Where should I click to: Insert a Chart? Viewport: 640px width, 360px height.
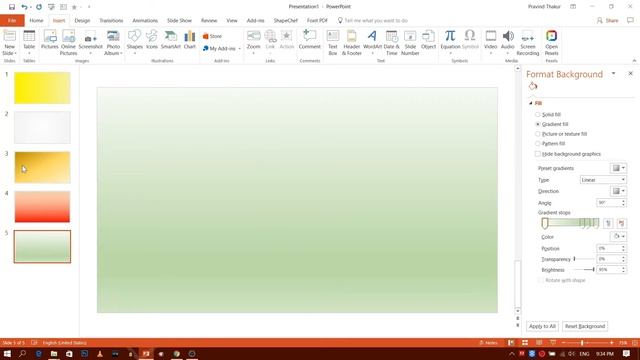point(190,40)
